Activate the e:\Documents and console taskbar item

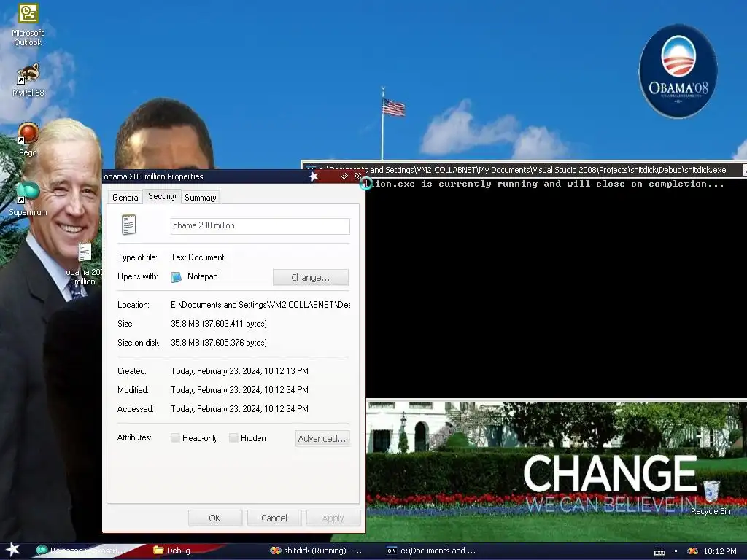click(x=431, y=551)
